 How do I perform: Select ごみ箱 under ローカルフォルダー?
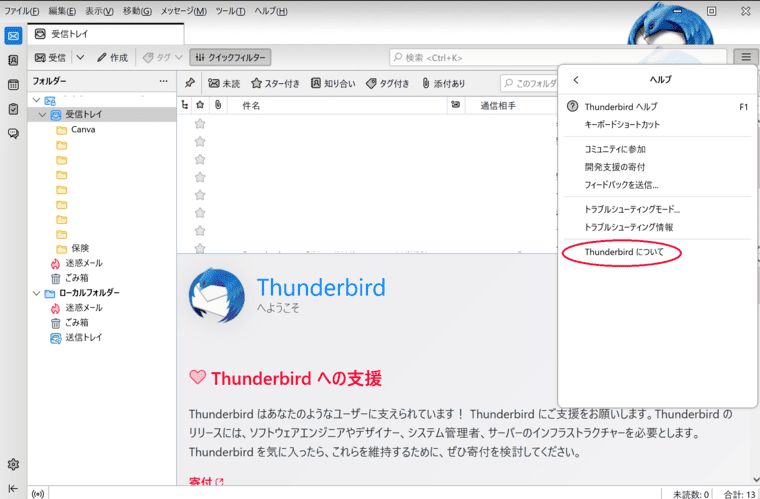[102, 323]
